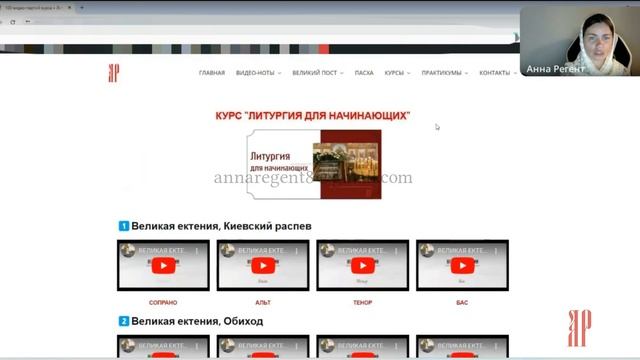Viewport: 640px width, 360px height.
Task: Open more options on fourth Обиход video
Action: [496, 346]
